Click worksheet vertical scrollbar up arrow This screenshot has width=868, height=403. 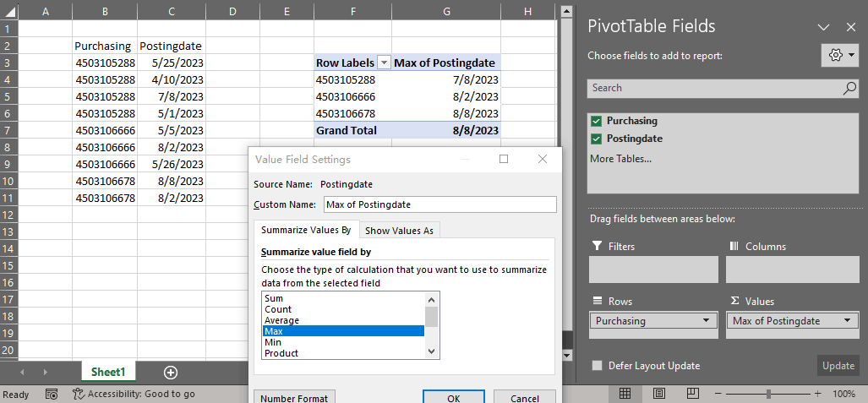click(565, 10)
